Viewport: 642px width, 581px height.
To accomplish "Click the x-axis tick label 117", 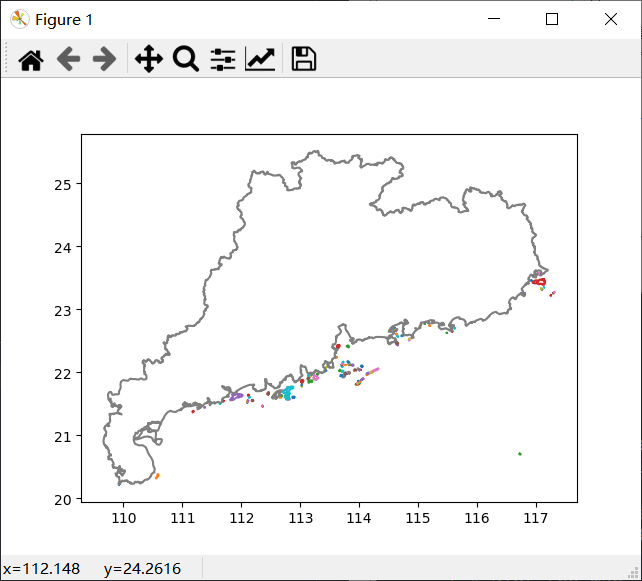I will [x=536, y=518].
